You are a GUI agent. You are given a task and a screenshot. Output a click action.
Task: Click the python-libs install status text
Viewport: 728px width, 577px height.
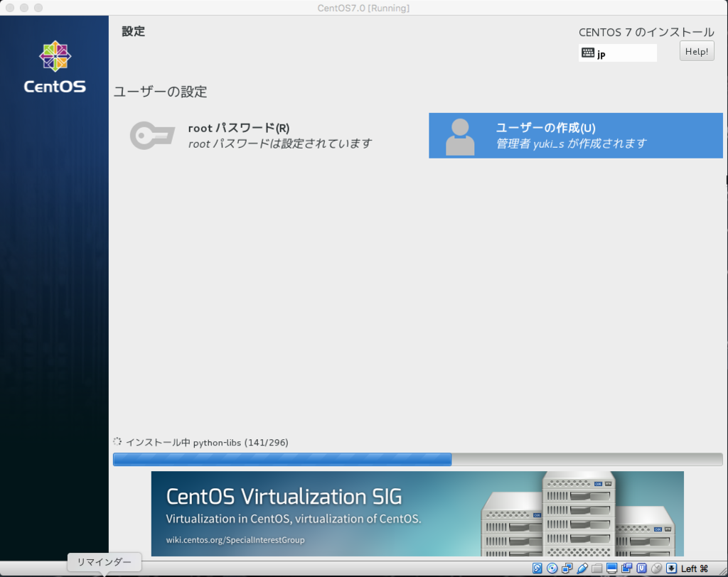[207, 443]
